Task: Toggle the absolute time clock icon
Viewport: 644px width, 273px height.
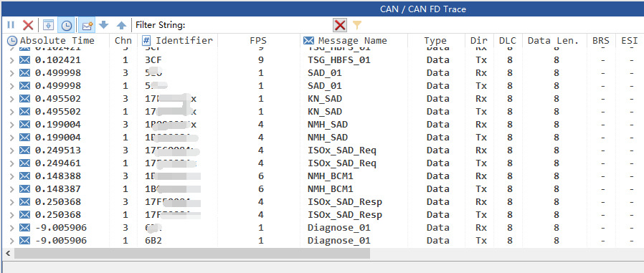Action: [66, 26]
